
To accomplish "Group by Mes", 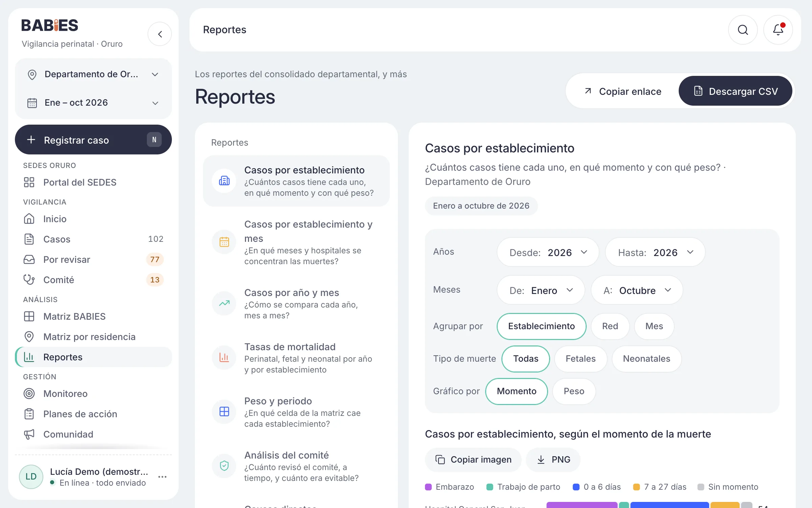I will 654,326.
